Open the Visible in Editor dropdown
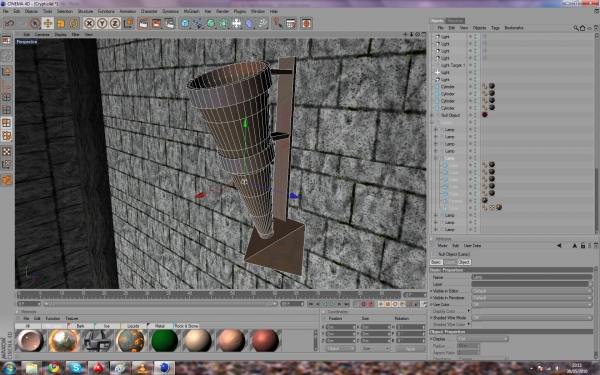The width and height of the screenshot is (600, 375). coord(532,291)
